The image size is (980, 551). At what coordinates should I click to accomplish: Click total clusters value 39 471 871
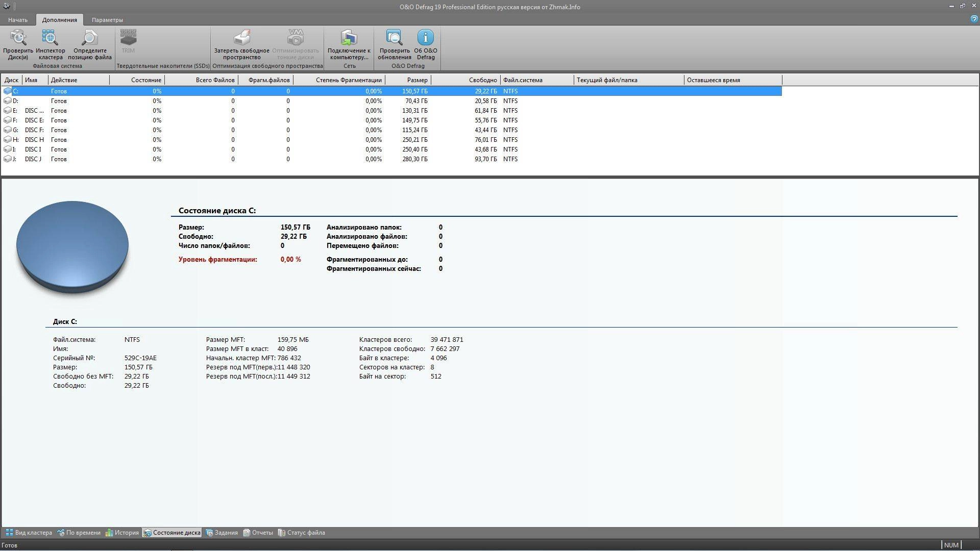click(x=447, y=340)
